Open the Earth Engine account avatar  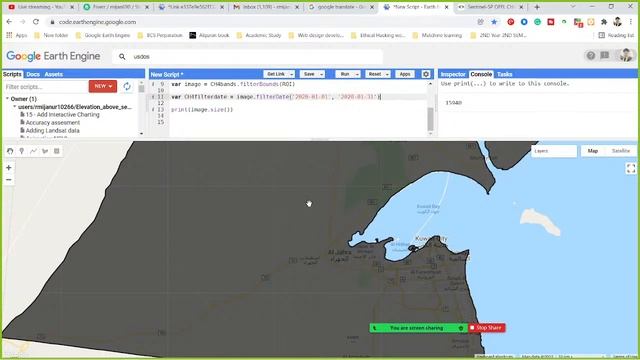625,55
